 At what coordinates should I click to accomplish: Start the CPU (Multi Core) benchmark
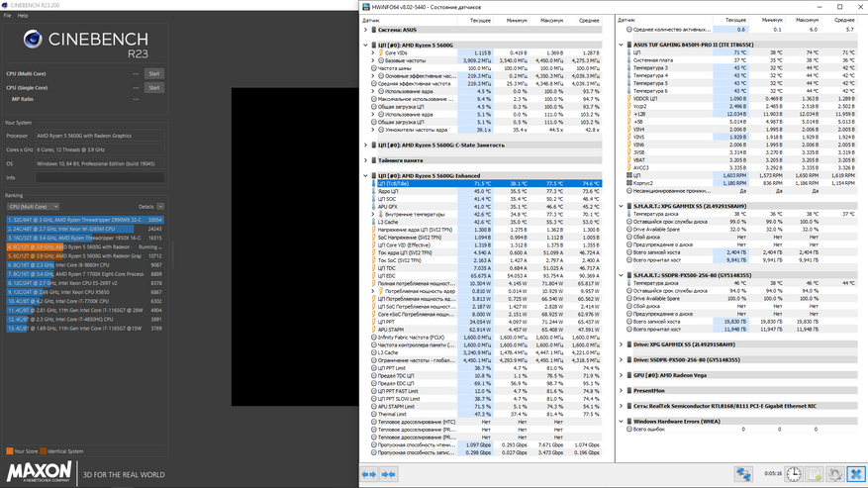(x=153, y=73)
